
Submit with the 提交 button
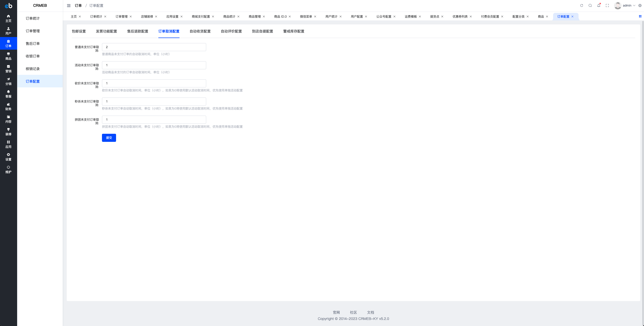click(x=109, y=138)
